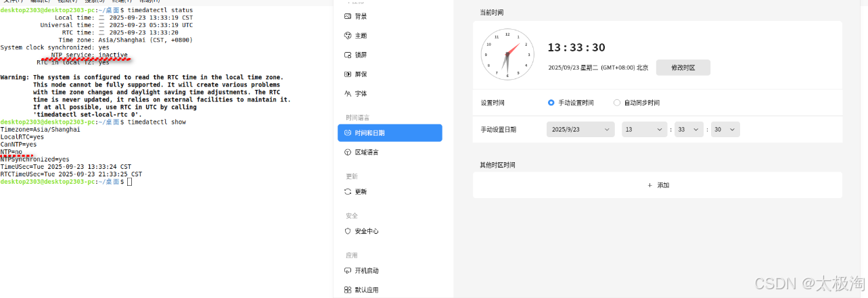Screen dimensions: 868x298
Task: Open the minute dropdown showing 33
Action: pyautogui.click(x=689, y=129)
